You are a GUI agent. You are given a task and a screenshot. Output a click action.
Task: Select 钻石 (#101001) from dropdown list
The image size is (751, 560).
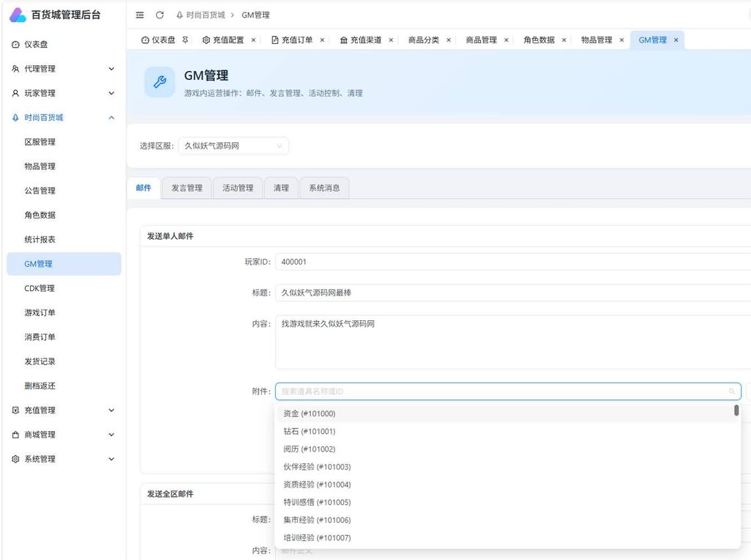tap(505, 431)
